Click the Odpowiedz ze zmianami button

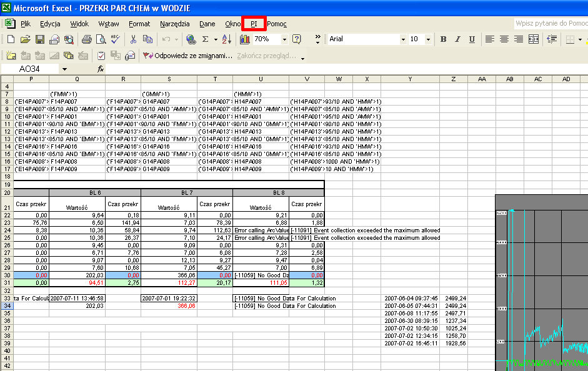[x=187, y=56]
